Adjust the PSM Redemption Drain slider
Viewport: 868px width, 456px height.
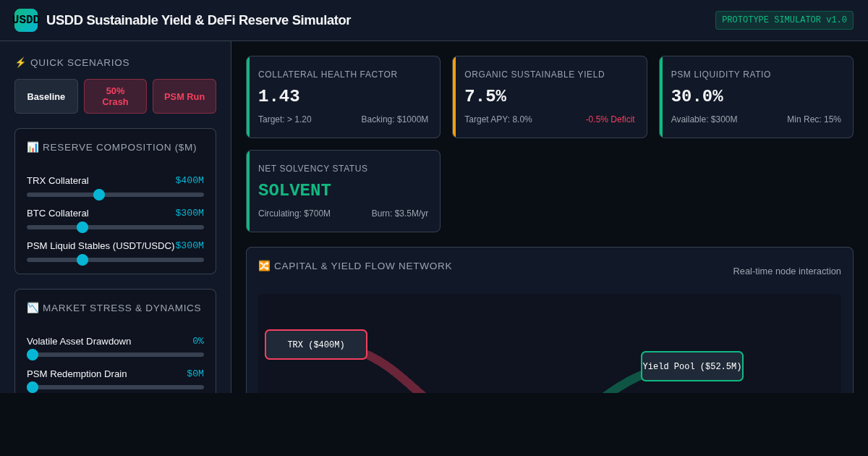pyautogui.click(x=115, y=387)
